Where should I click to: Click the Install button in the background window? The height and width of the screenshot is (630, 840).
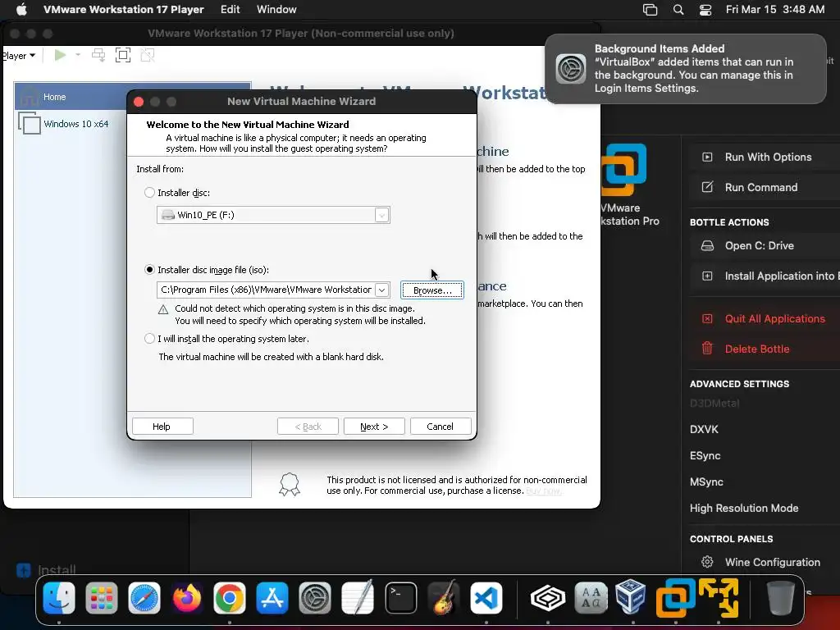[46, 570]
